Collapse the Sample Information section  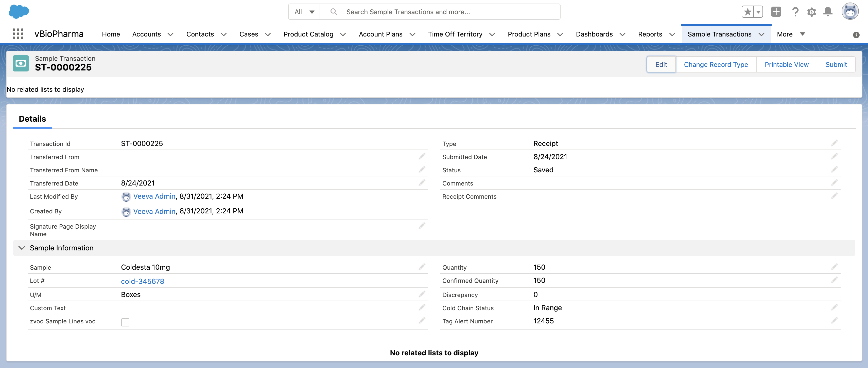click(22, 248)
